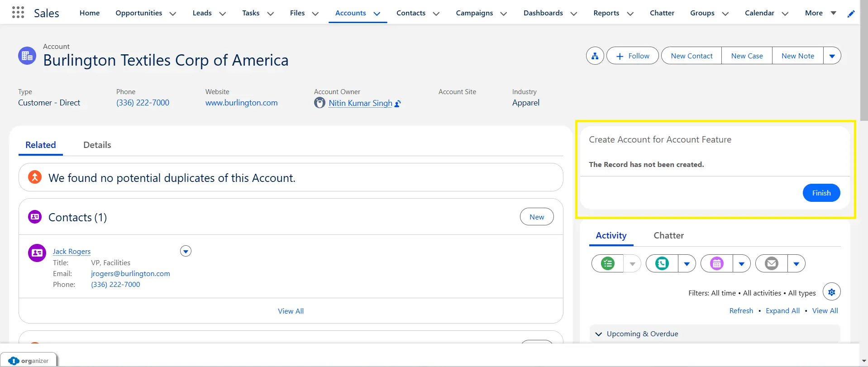Click the organizer utility bar item
Viewport: 868px width, 367px height.
coord(29,360)
